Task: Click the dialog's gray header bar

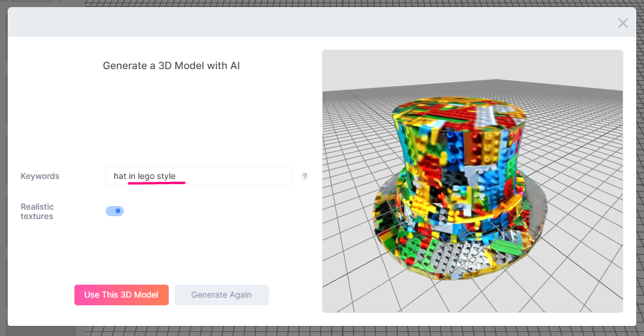Action: coord(295,22)
